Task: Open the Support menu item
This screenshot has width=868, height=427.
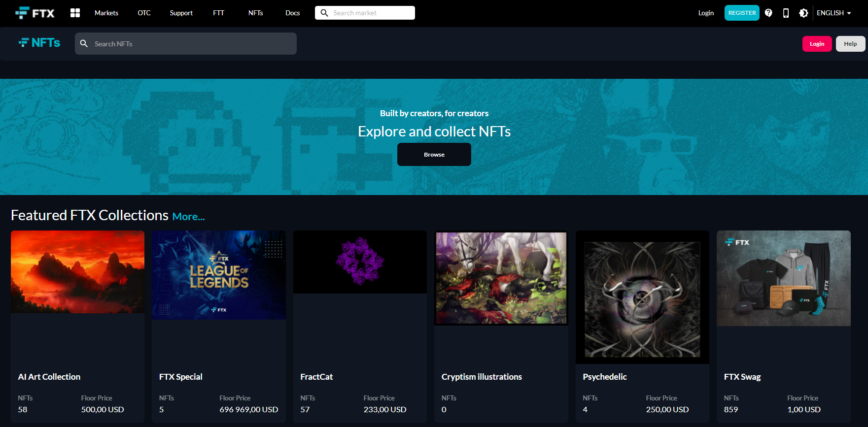Action: click(181, 13)
